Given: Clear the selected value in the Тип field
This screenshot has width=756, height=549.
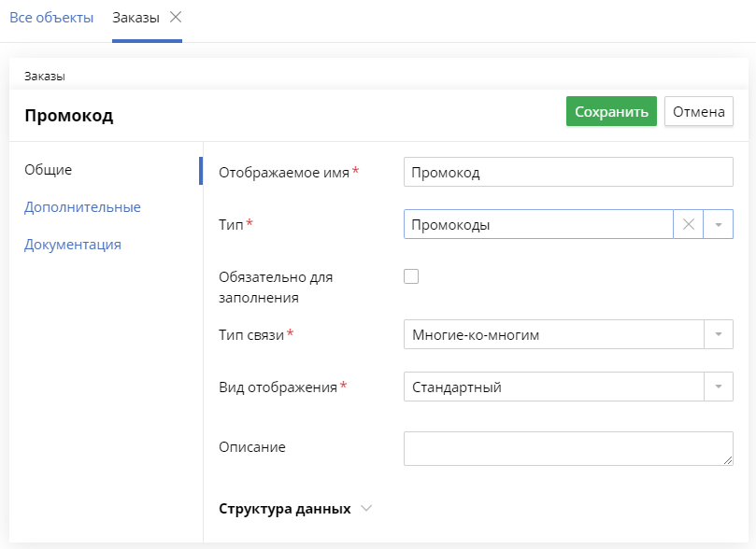Looking at the screenshot, I should pyautogui.click(x=688, y=224).
